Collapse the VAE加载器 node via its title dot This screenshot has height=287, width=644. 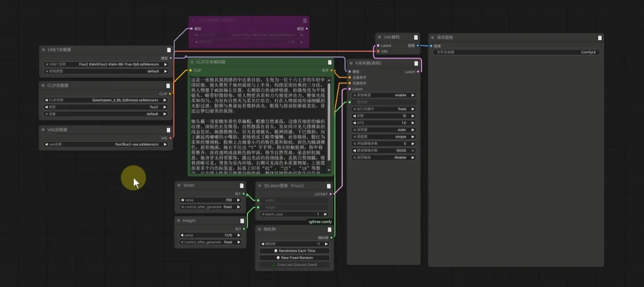point(43,130)
